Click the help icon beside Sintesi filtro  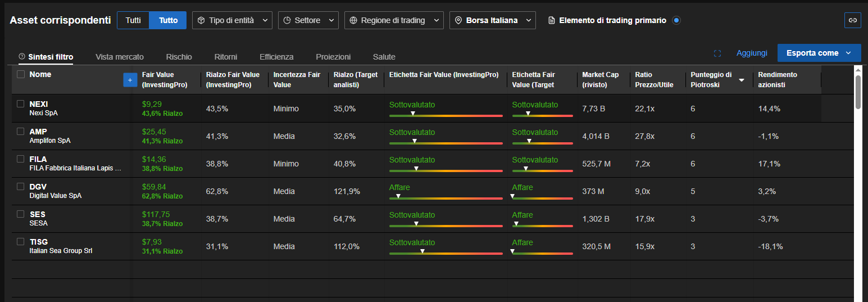(x=22, y=57)
